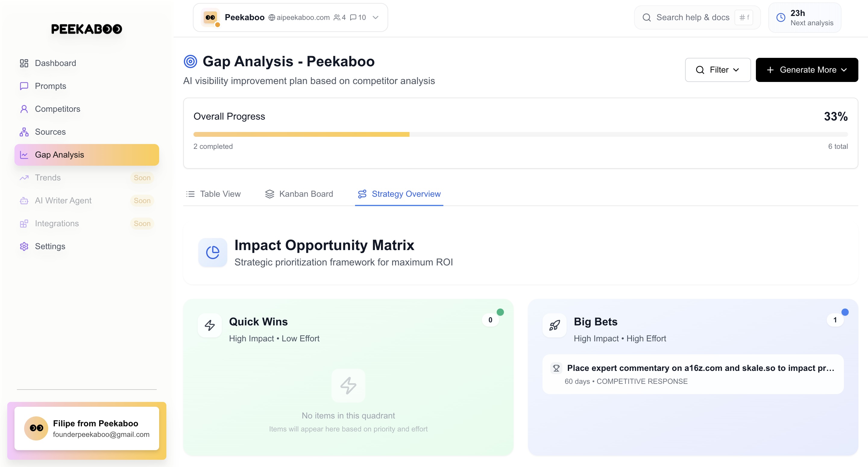Switch to the Kanban Board tab
The height and width of the screenshot is (467, 868).
[299, 194]
